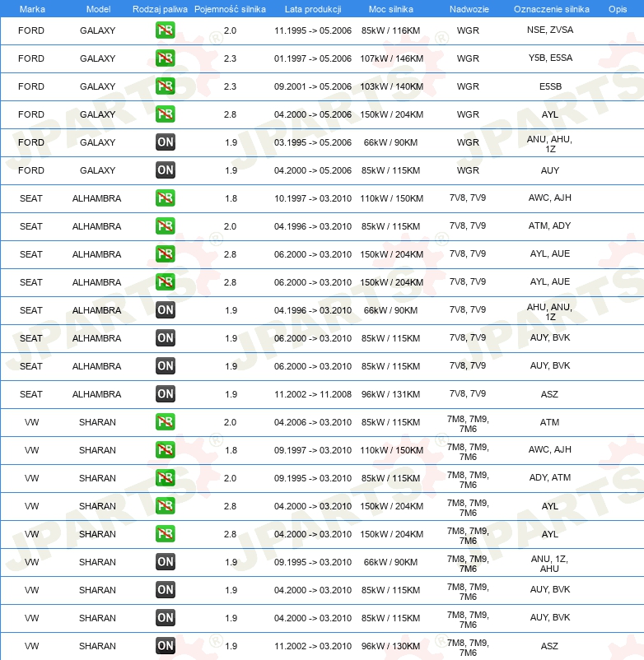Select power value 103kW / 140KM

click(x=392, y=86)
